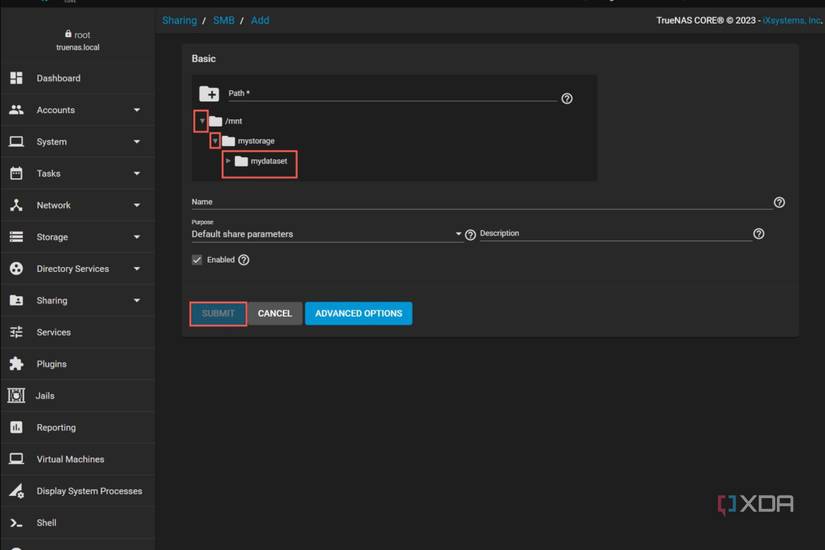The image size is (825, 550).
Task: Select the /mnt folder
Action: 234,121
